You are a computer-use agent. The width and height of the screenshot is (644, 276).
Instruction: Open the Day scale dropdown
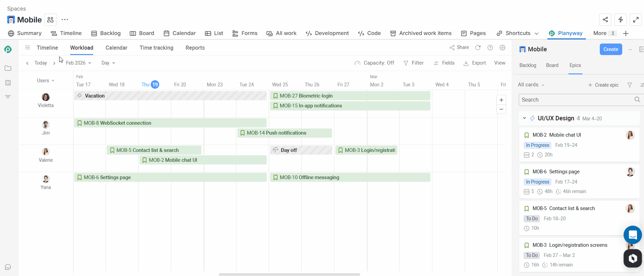tap(108, 63)
